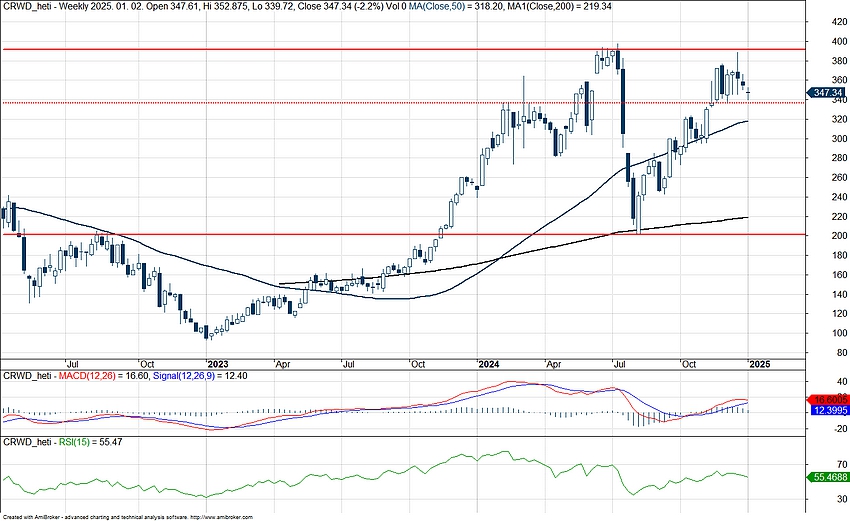850x521 pixels.
Task: Click the 280 price axis label
Action: click(x=839, y=158)
